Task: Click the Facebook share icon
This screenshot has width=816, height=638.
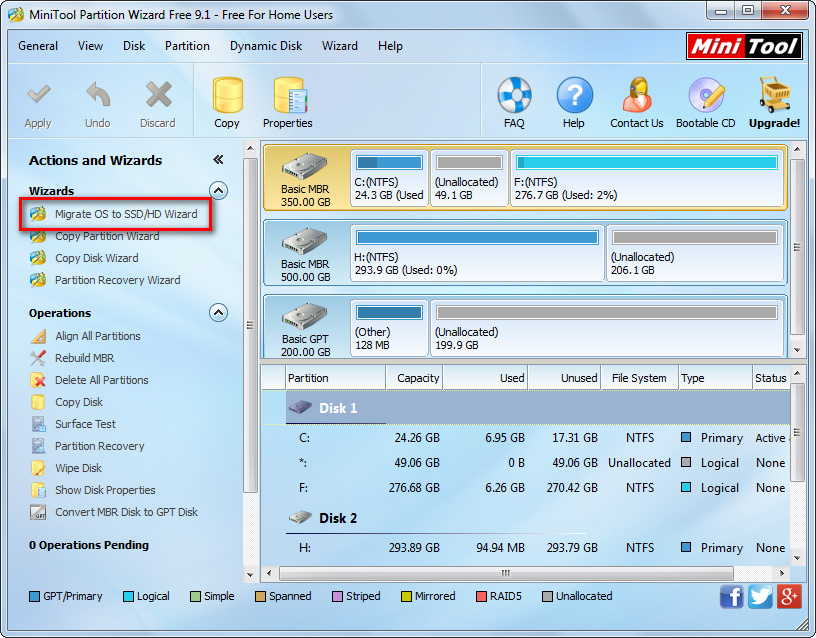Action: pyautogui.click(x=732, y=596)
